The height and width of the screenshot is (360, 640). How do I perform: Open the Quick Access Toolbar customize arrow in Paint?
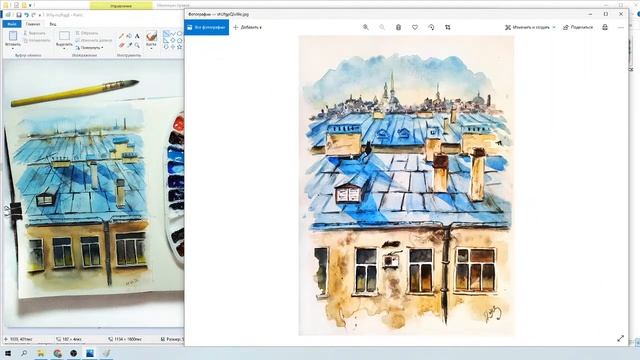40,15
